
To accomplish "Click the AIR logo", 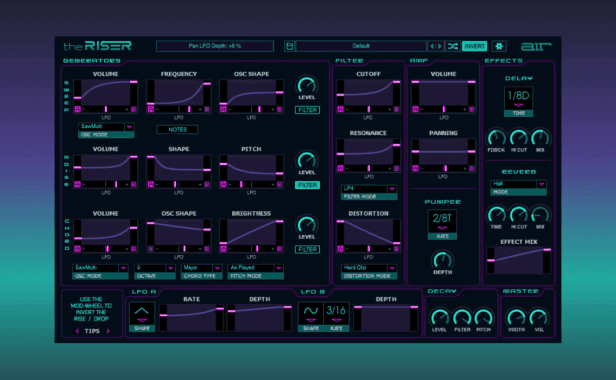I will (x=536, y=46).
